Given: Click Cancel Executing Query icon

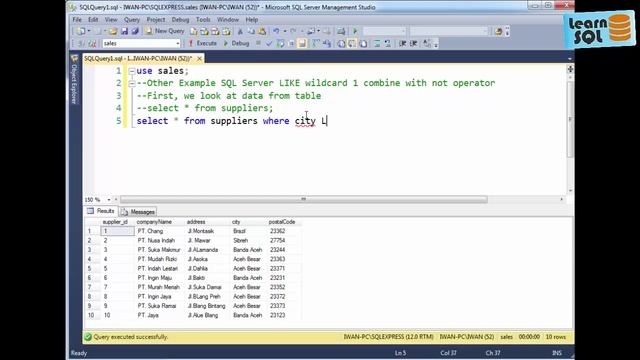Looking at the screenshot, I should pyautogui.click(x=258, y=43).
